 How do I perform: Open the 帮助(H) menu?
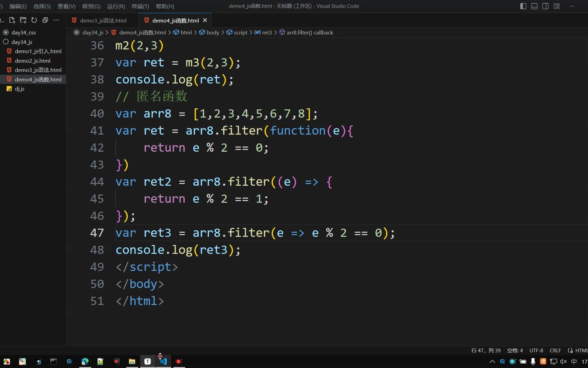165,6
